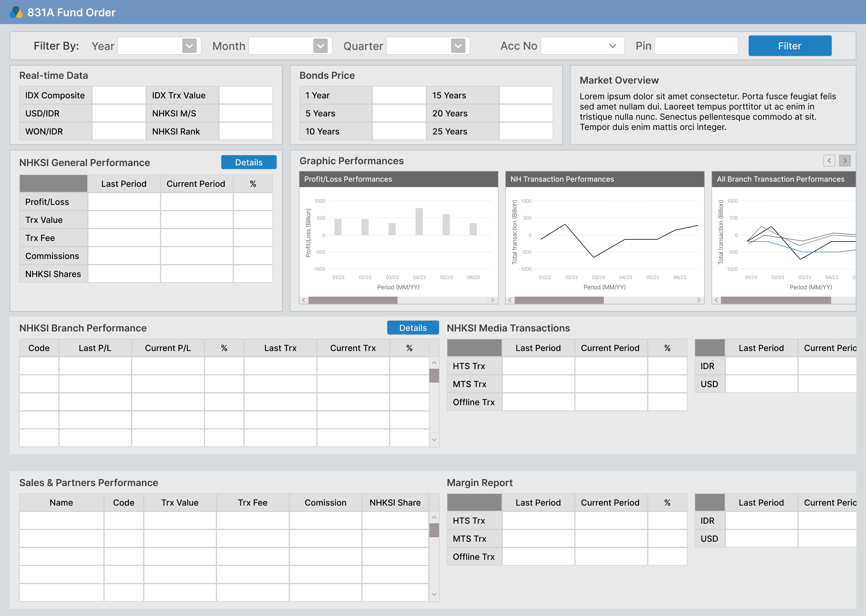Select MTS Trx row in Margin Report
Viewport: 866px width, 616px height.
567,538
